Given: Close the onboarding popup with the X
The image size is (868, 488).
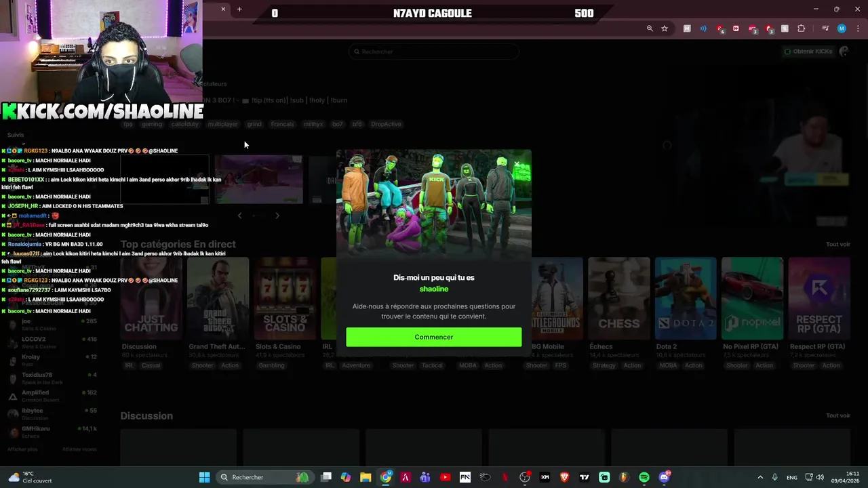Looking at the screenshot, I should (517, 164).
